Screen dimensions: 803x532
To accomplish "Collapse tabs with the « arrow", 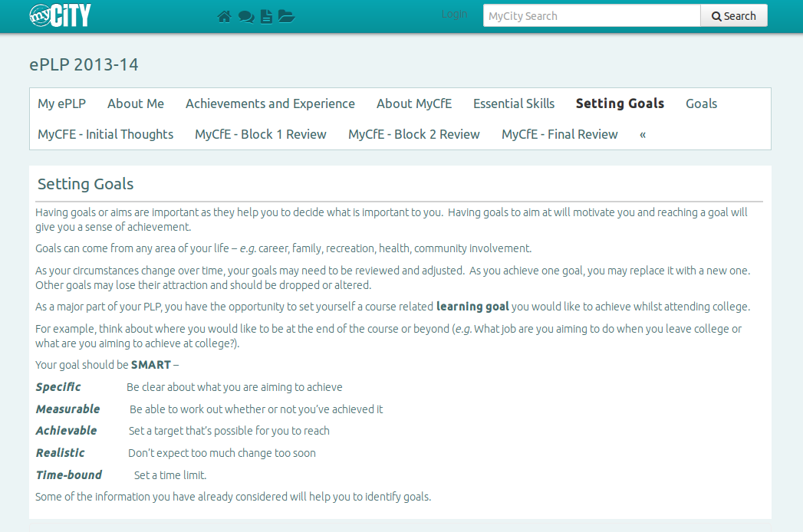I will 643,135.
